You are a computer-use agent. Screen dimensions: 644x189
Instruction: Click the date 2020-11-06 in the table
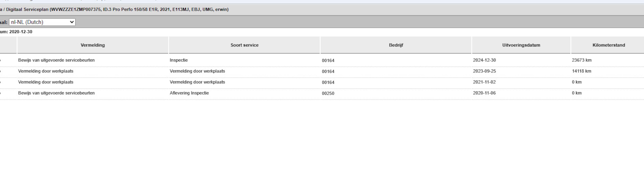click(484, 93)
